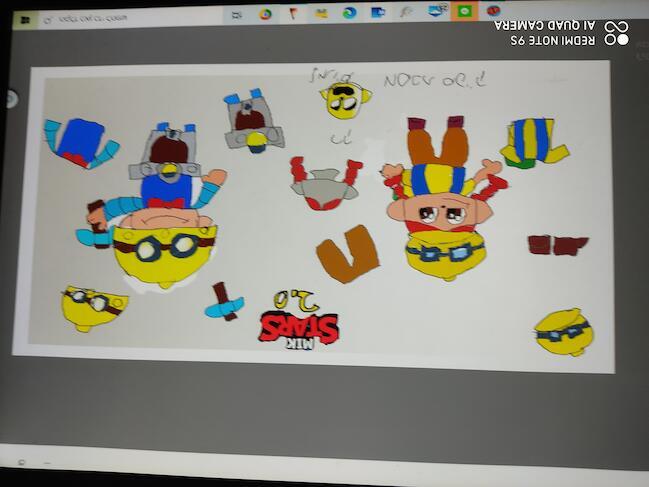Launch Microsoft Edge from the taskbar

(349, 13)
